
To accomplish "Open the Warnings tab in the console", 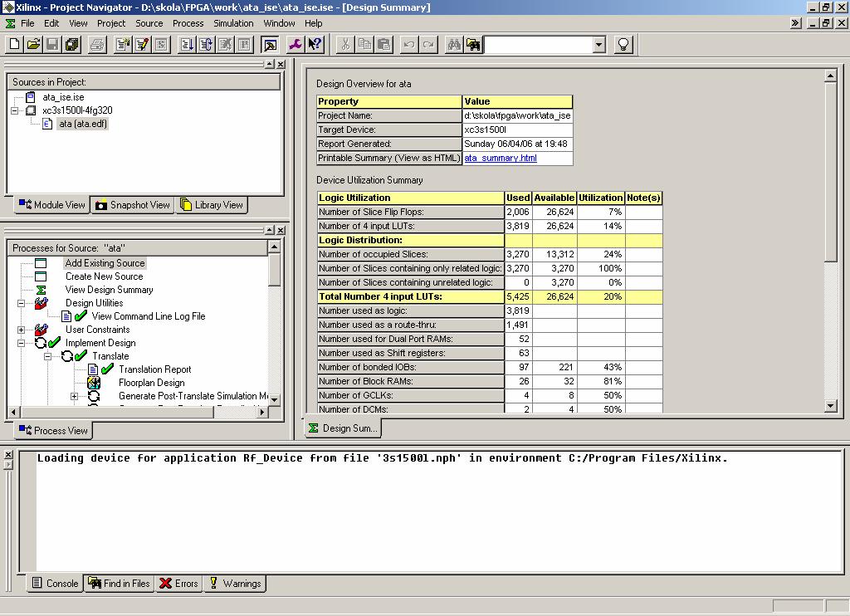I will 235,584.
